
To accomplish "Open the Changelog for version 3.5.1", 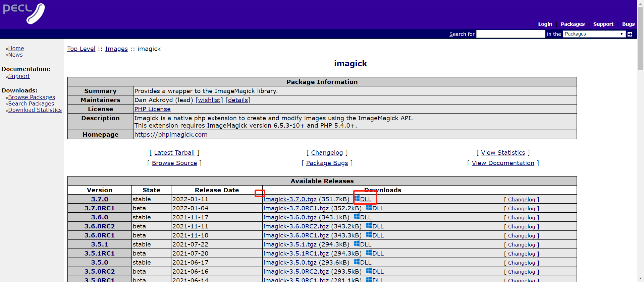I will click(x=522, y=245).
